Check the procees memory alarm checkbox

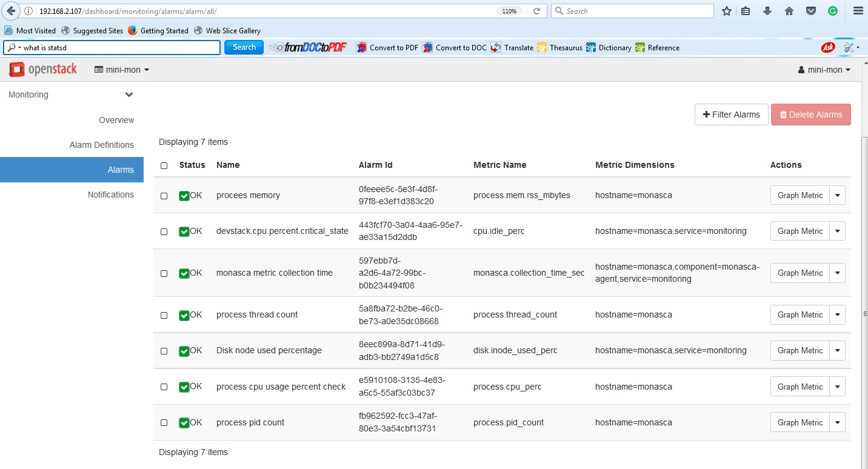164,196
